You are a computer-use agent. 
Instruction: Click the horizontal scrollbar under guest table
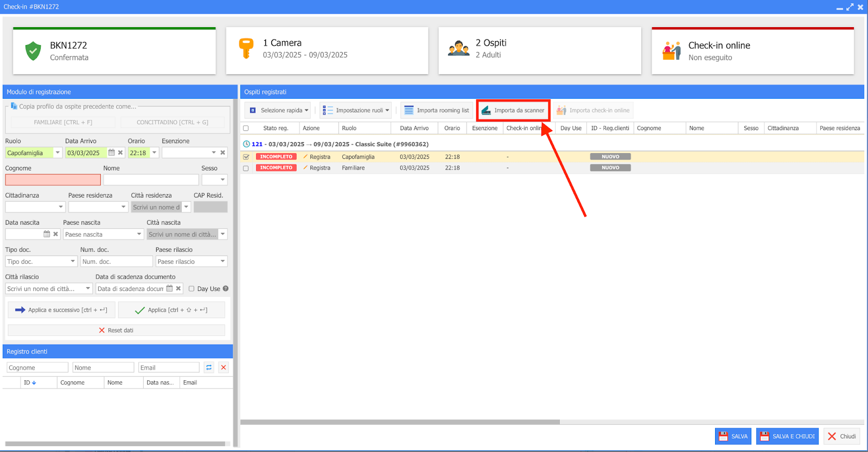click(400, 422)
